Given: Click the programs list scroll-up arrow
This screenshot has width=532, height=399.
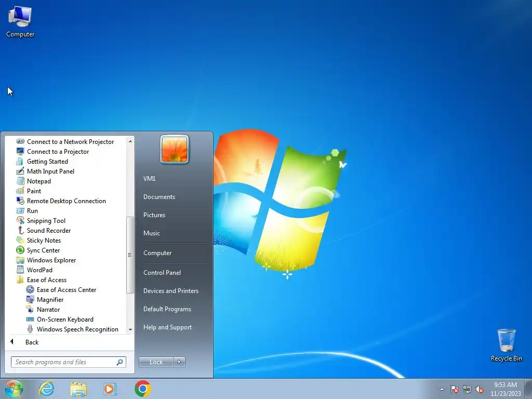Looking at the screenshot, I should click(x=130, y=141).
